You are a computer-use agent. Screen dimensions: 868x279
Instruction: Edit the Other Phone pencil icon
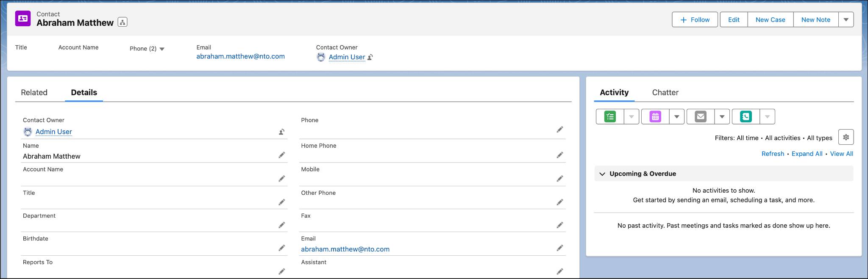(x=560, y=202)
